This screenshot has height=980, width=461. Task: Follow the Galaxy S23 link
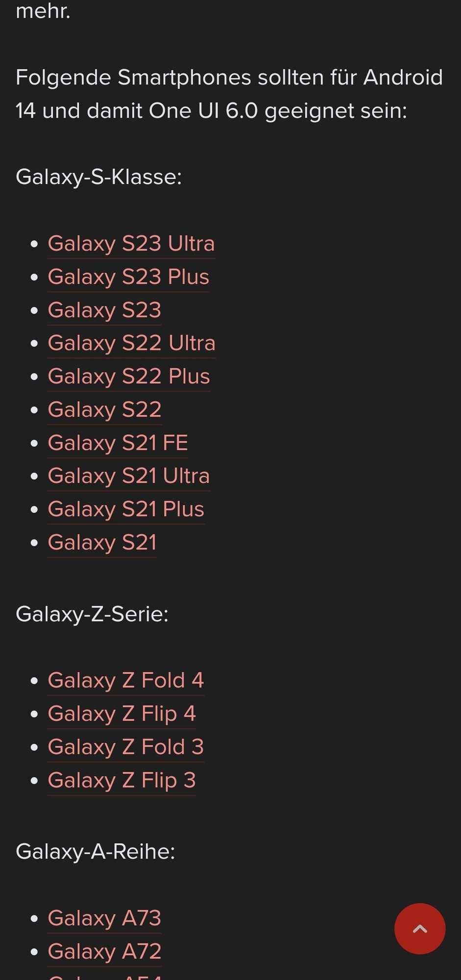tap(104, 310)
